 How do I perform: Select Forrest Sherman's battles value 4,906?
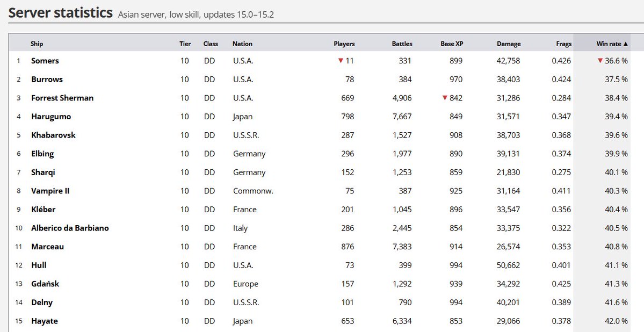402,98
